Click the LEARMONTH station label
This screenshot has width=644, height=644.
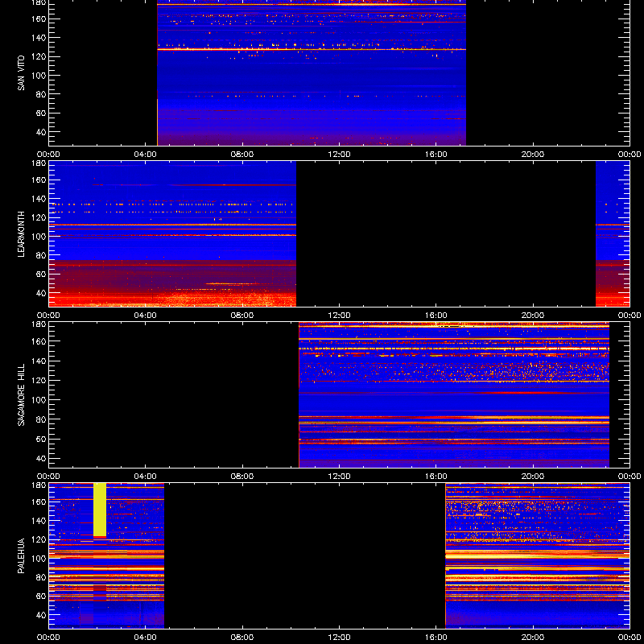point(21,234)
